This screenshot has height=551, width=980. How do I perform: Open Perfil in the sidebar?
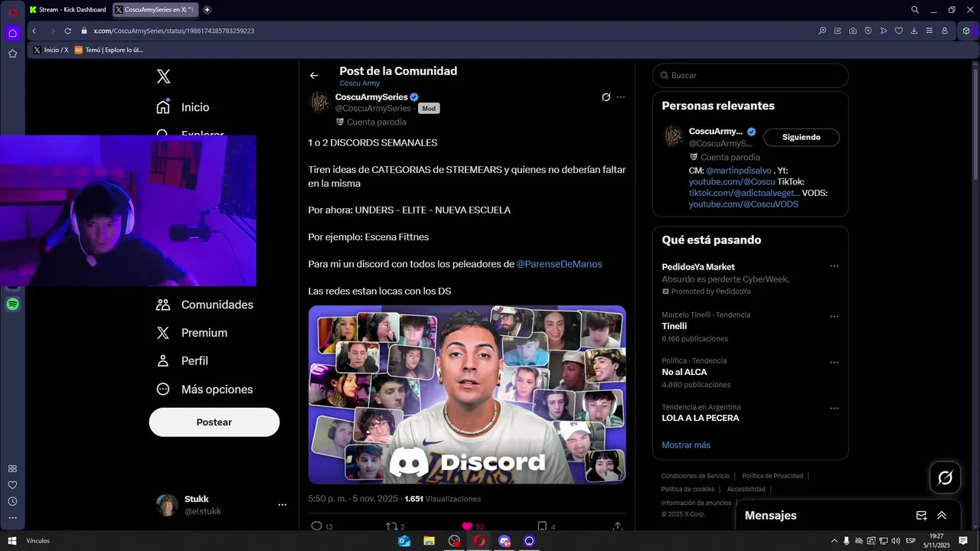click(182, 360)
